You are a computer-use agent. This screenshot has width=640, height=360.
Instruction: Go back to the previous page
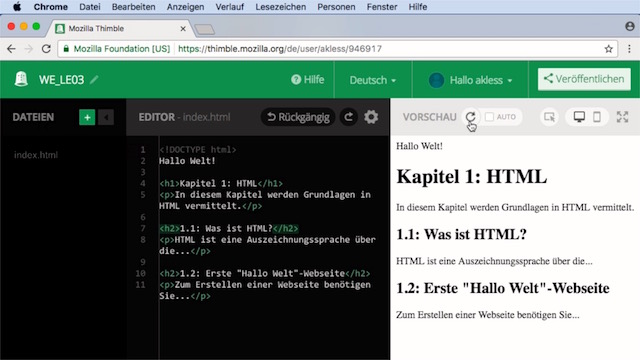[x=11, y=49]
